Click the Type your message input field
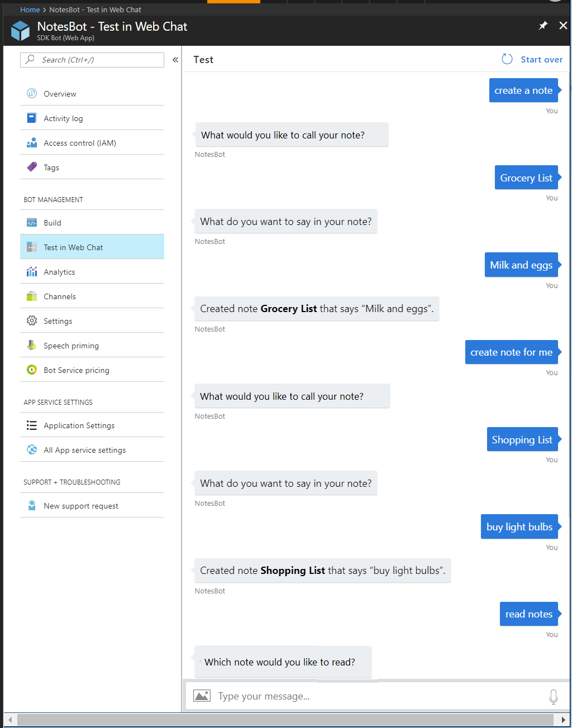Image resolution: width=572 pixels, height=728 pixels. coord(335,696)
